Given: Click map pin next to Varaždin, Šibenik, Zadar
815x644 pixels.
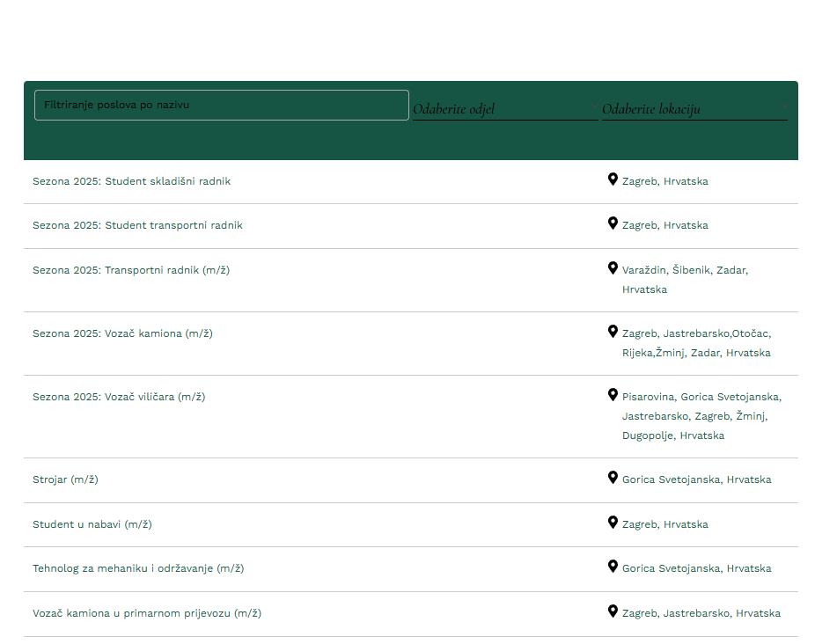Looking at the screenshot, I should tap(613, 268).
